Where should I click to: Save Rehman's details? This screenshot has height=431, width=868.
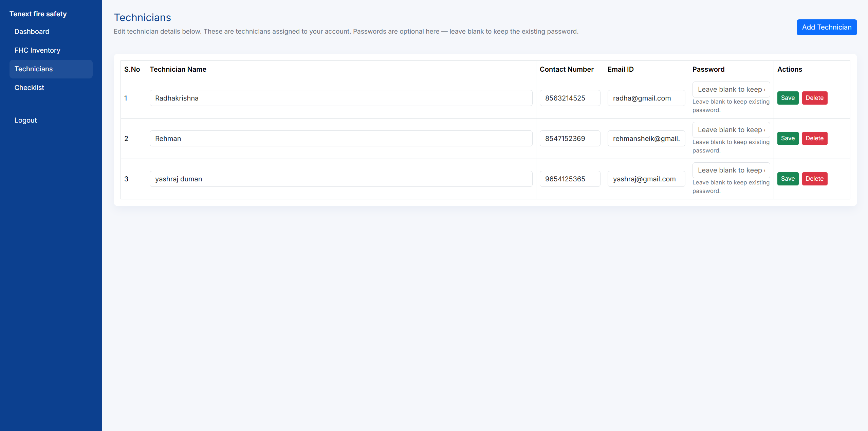[788, 138]
